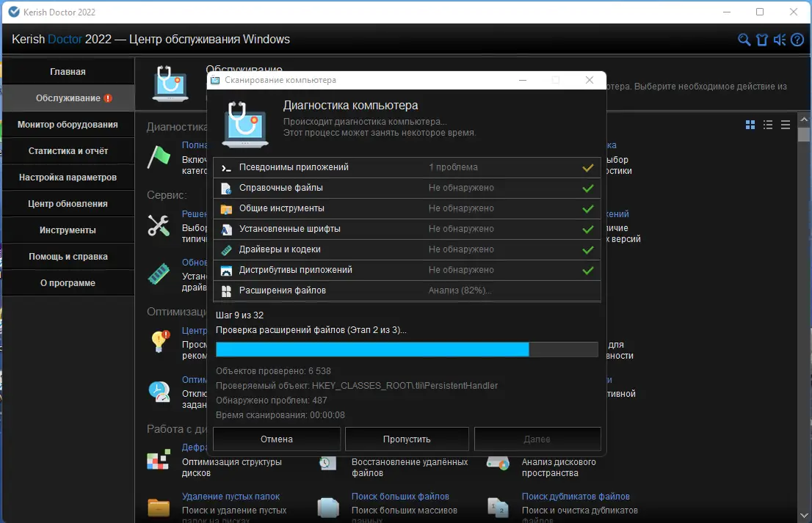Viewport: 812px width, 523px height.
Task: Click the duplicate files search icon
Action: point(498,508)
